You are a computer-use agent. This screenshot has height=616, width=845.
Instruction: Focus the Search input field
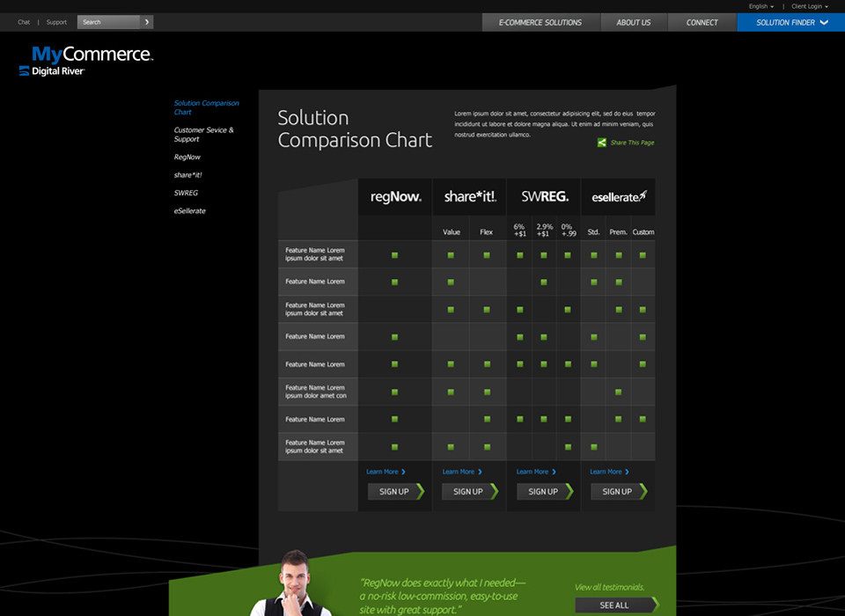(108, 22)
